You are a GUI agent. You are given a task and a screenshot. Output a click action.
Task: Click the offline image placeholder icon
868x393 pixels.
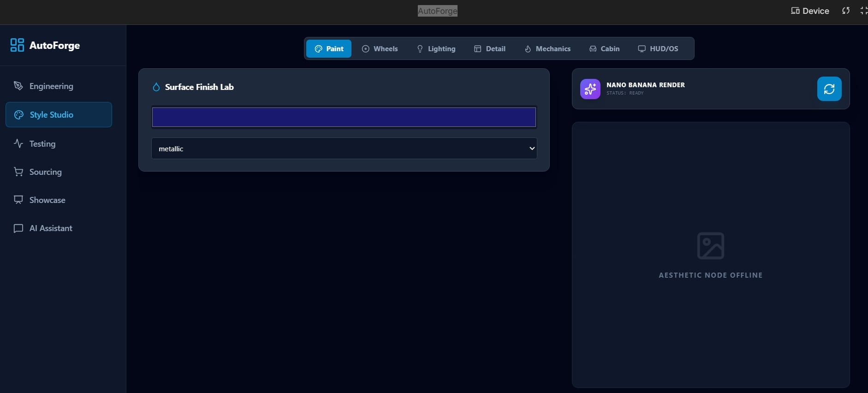(710, 246)
